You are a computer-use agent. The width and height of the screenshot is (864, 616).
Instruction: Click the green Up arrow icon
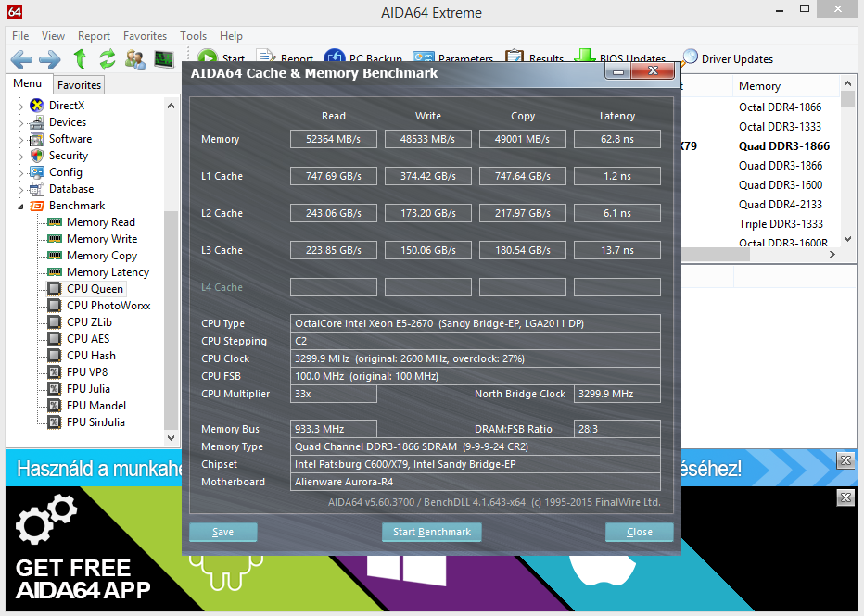click(x=80, y=60)
